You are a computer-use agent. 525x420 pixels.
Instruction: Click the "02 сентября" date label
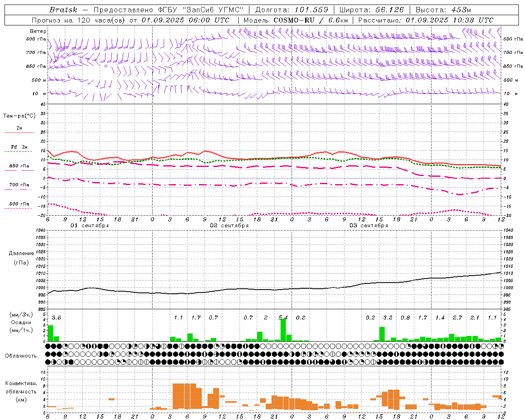coord(229,226)
